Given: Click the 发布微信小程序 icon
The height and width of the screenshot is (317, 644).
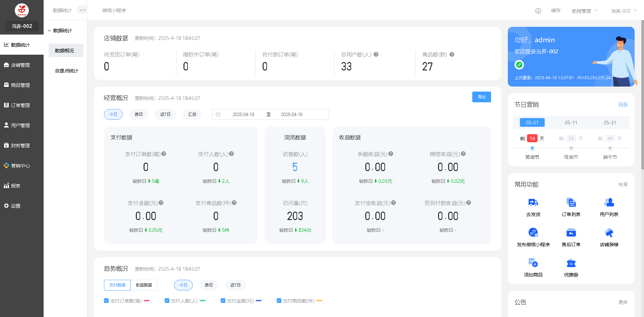Looking at the screenshot, I should click(533, 232).
